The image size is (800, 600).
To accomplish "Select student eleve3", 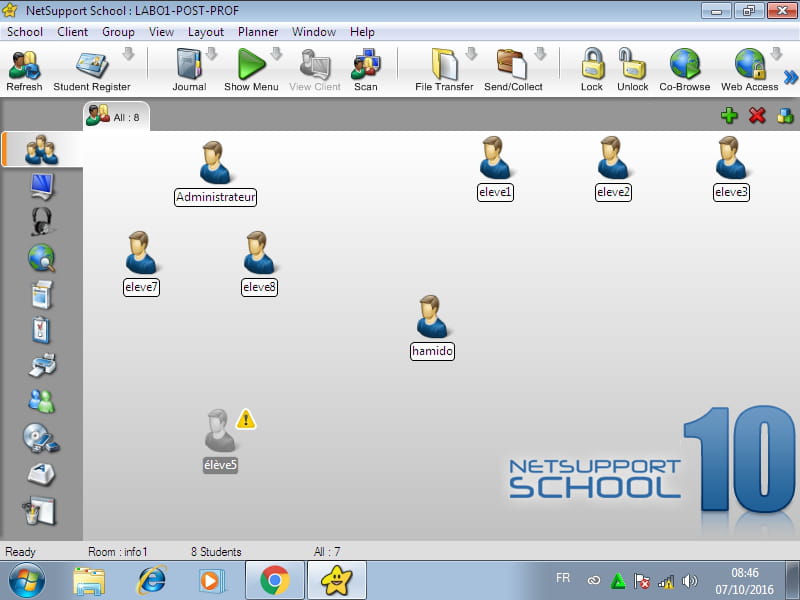I will [731, 168].
